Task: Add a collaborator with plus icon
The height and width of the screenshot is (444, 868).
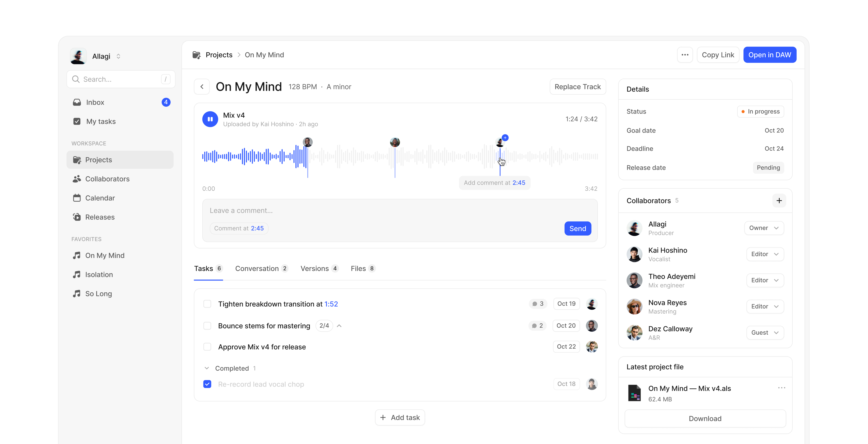Action: point(779,201)
